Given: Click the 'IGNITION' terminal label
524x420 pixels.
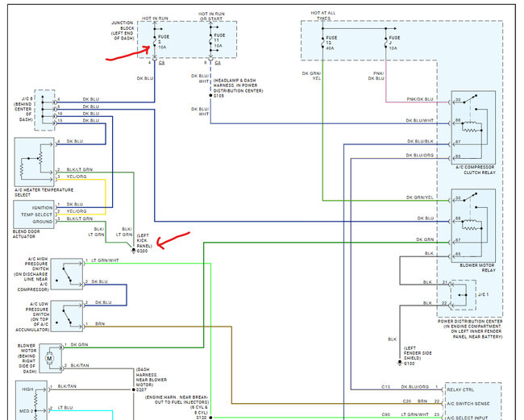Looking at the screenshot, I should click(42, 208).
